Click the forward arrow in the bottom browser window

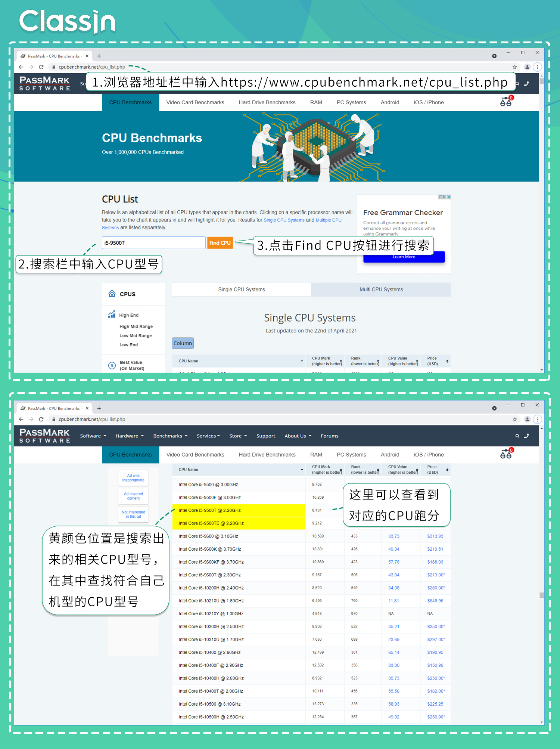click(31, 420)
